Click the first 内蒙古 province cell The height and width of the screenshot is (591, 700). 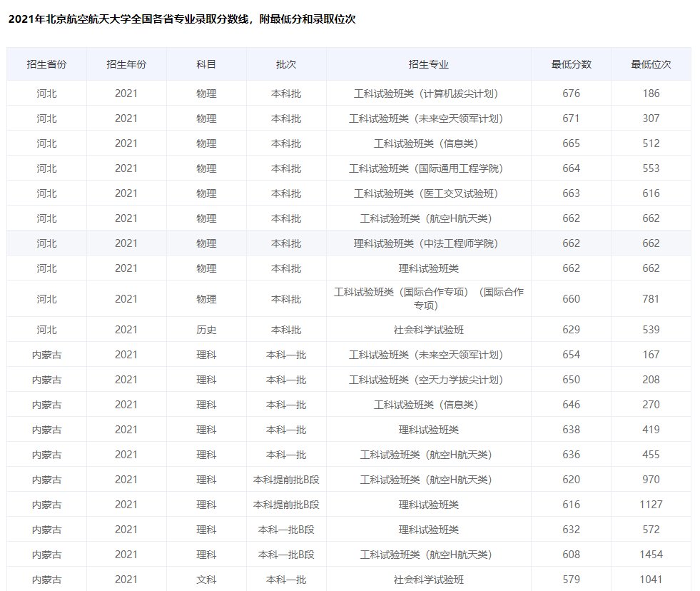tap(46, 354)
